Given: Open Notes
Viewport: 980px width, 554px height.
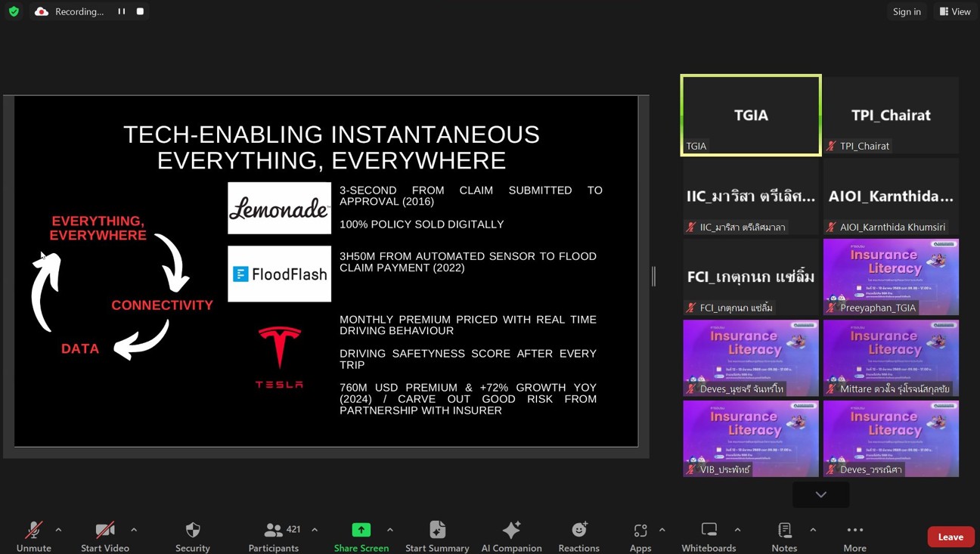Looking at the screenshot, I should (x=784, y=537).
